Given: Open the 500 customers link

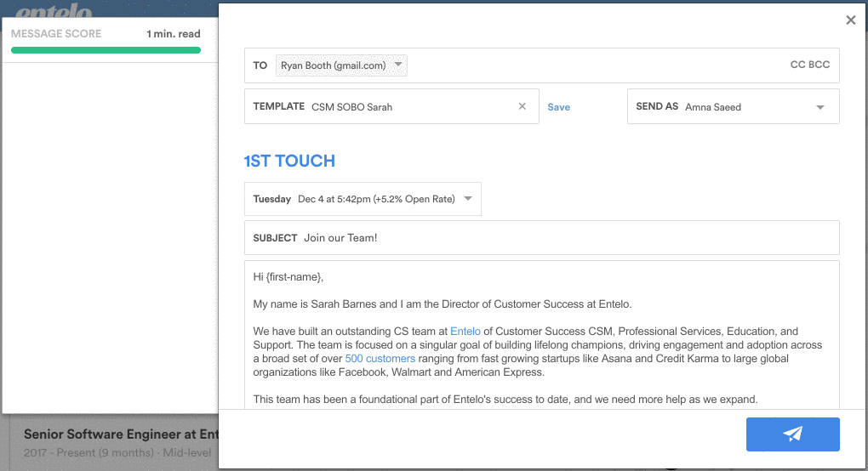Looking at the screenshot, I should pos(380,358).
